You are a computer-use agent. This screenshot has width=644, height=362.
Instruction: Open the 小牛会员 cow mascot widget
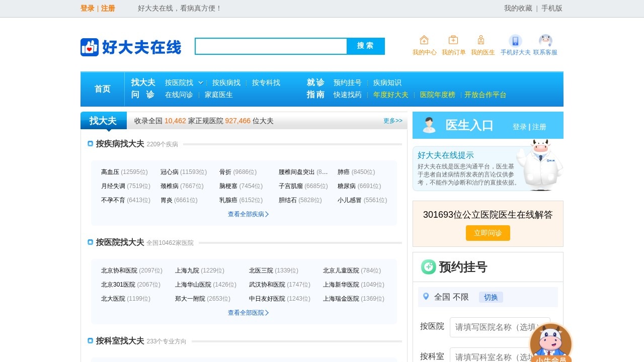551,342
